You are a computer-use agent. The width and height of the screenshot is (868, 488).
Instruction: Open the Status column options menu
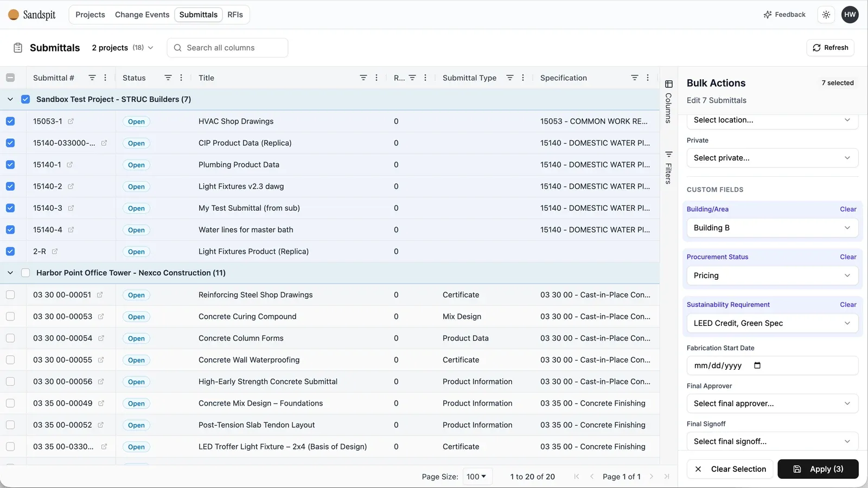click(181, 78)
